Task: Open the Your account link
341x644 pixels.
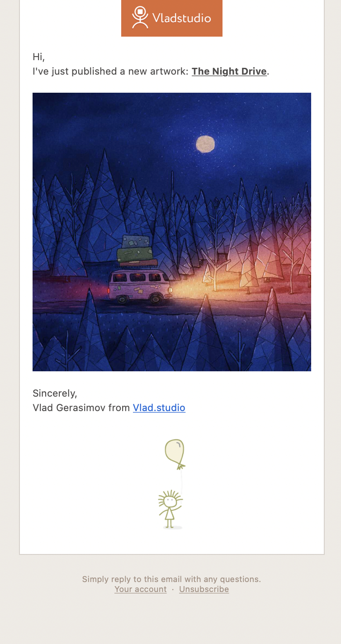Action: 141,589
